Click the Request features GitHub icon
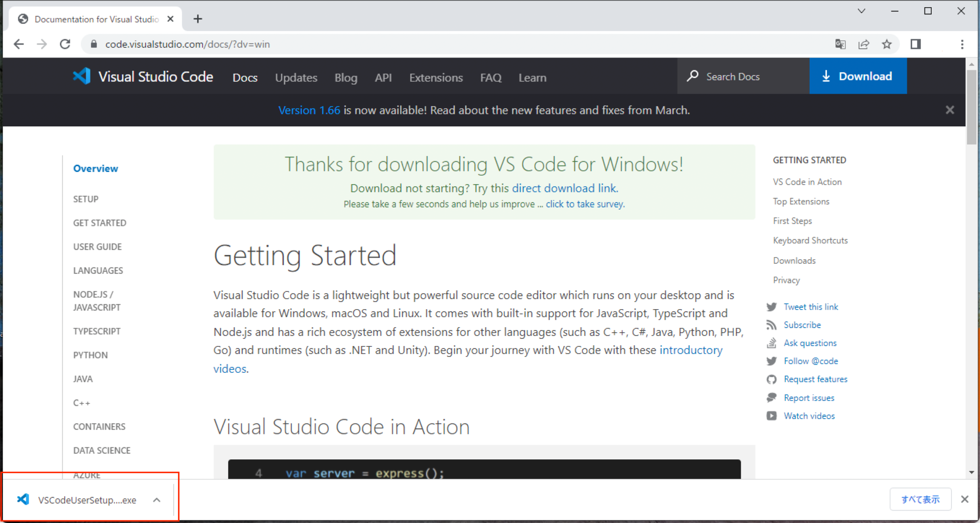The width and height of the screenshot is (980, 523). tap(772, 379)
